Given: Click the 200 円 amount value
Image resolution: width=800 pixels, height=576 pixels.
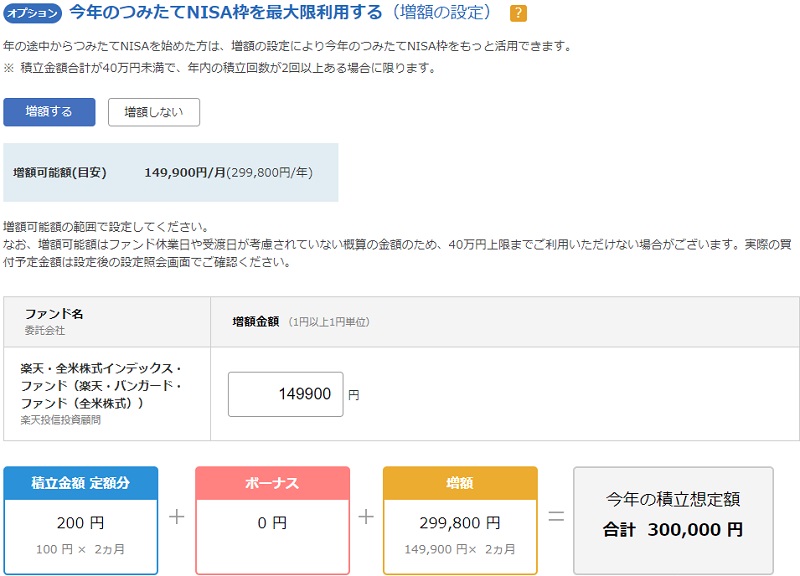Looking at the screenshot, I should pos(81,522).
